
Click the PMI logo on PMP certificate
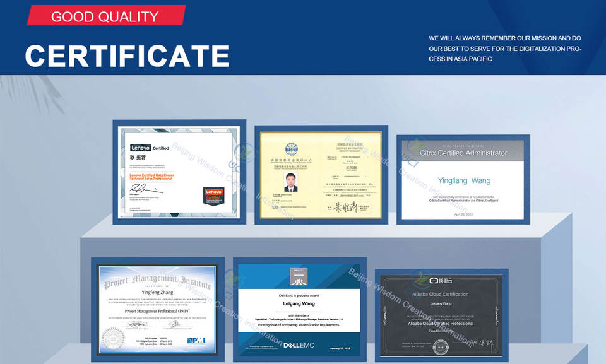[x=196, y=341]
